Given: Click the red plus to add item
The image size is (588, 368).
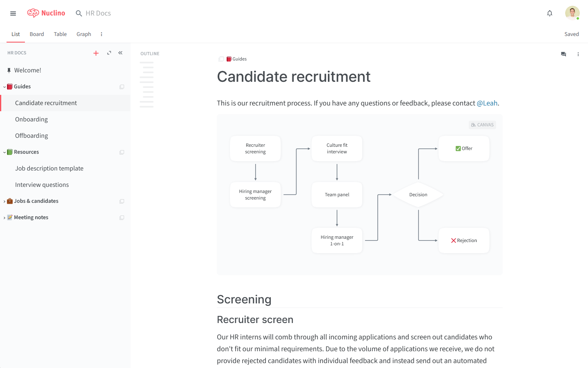Looking at the screenshot, I should click(x=96, y=53).
